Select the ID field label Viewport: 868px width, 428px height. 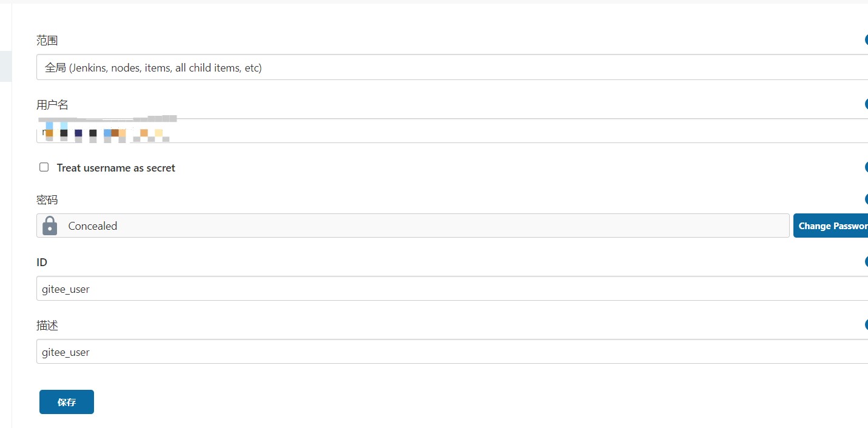pos(42,262)
